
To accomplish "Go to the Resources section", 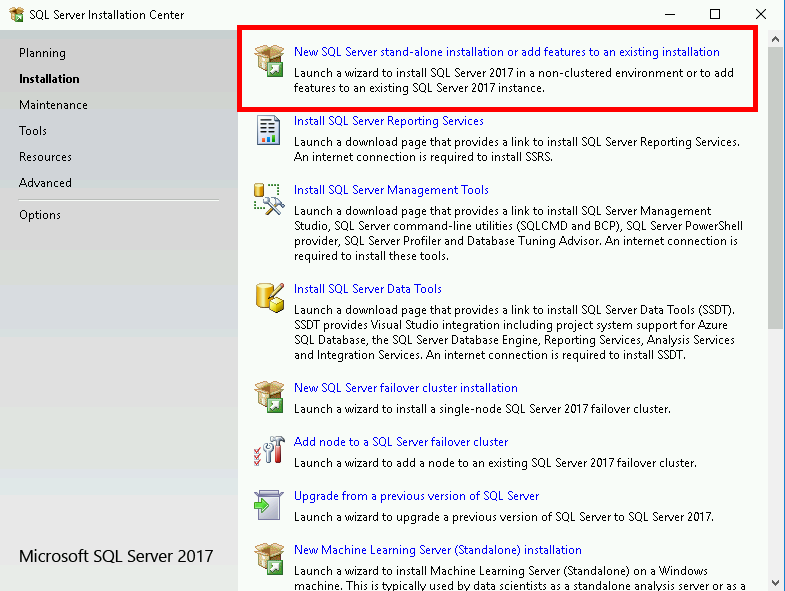I will click(45, 157).
